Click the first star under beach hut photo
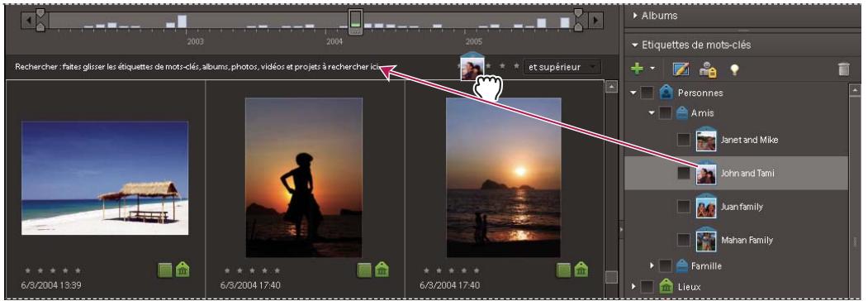This screenshot has height=301, width=868. coord(28,270)
